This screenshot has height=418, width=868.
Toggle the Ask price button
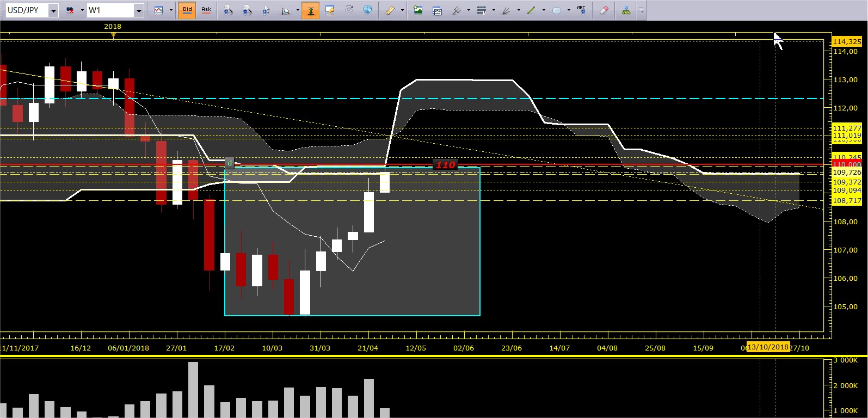pyautogui.click(x=206, y=10)
